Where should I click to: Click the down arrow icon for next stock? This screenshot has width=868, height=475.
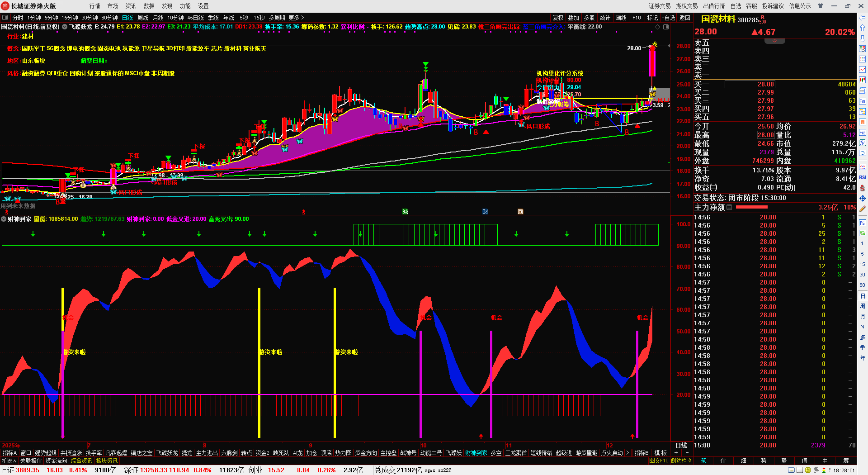pos(862,38)
